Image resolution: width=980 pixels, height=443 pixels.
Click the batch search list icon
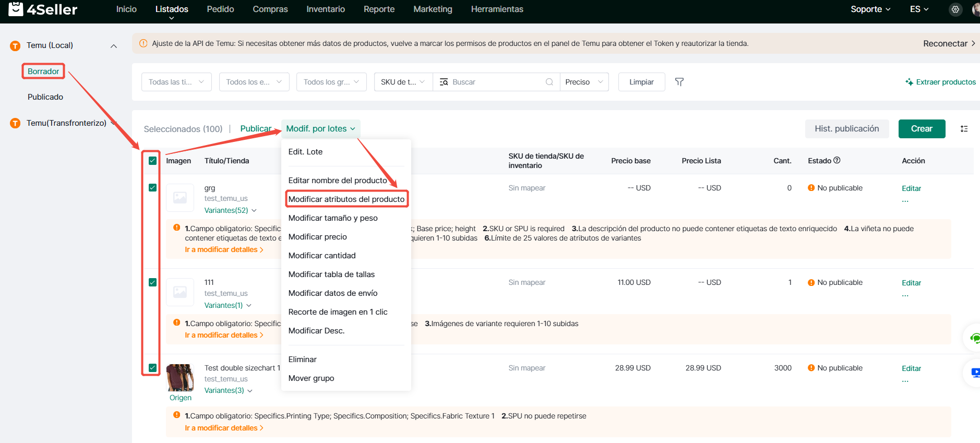click(x=444, y=82)
